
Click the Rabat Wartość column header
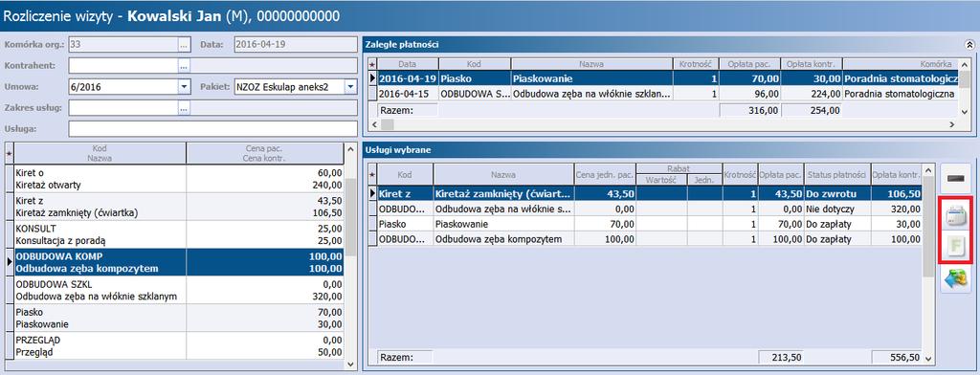(x=661, y=180)
